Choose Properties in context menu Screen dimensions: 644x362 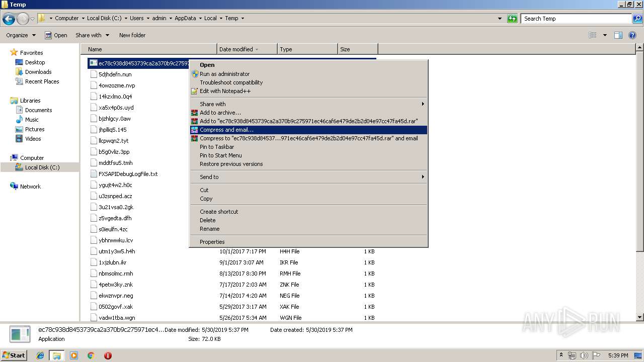click(x=308, y=242)
